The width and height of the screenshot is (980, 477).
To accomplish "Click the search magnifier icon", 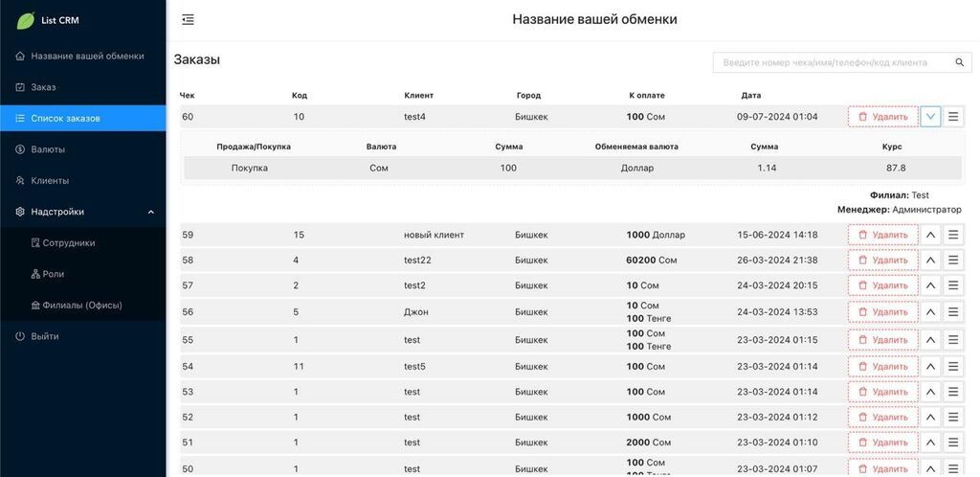I will pyautogui.click(x=959, y=62).
